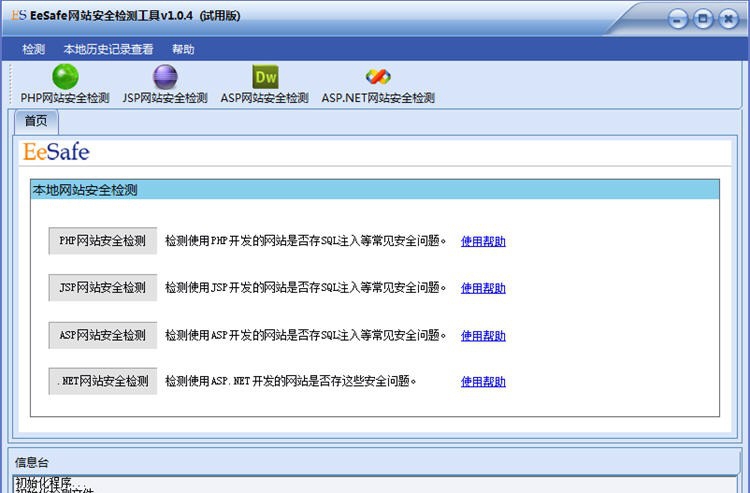This screenshot has height=493, width=750.
Task: Click JSP detection description text
Action: tap(306, 287)
